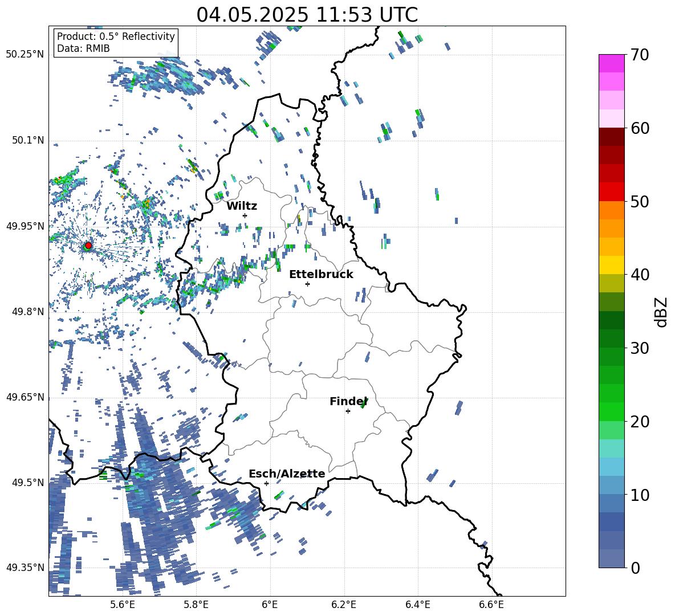The height and width of the screenshot is (616, 675).
Task: Click the 49.8°N latitude label
Action: (x=28, y=312)
